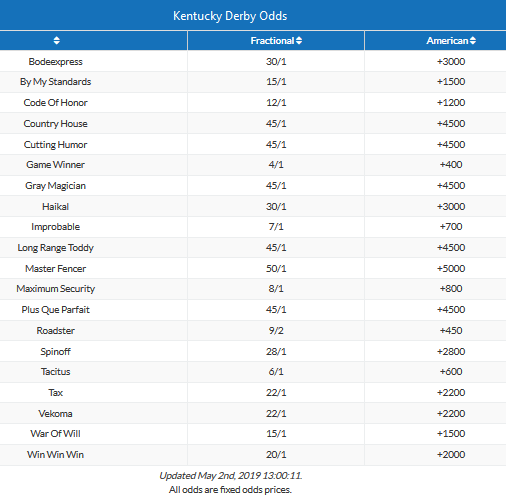Image resolution: width=506 pixels, height=495 pixels.
Task: Click the Kentucky Derby Odds title
Action: point(230,16)
